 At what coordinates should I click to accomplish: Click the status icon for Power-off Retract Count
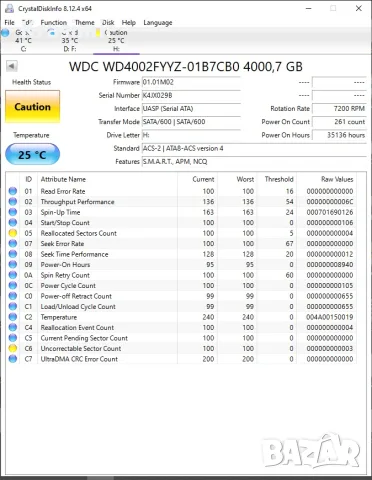tap(13, 296)
